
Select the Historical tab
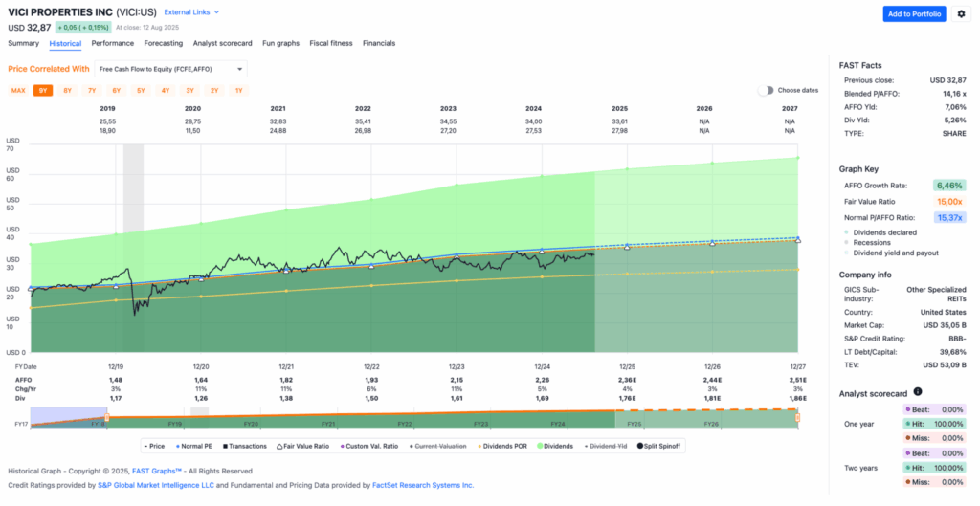(65, 43)
